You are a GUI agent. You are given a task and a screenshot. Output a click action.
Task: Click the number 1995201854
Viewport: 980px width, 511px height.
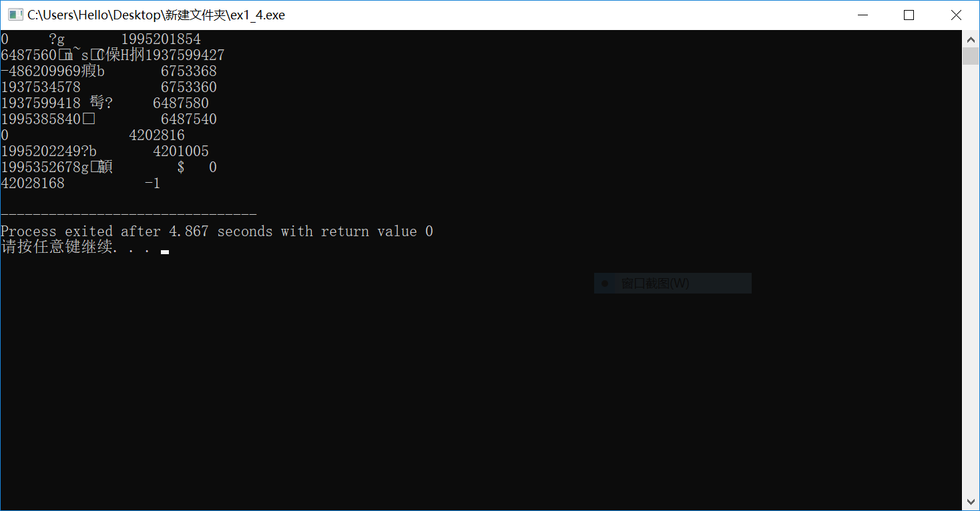[161, 39]
